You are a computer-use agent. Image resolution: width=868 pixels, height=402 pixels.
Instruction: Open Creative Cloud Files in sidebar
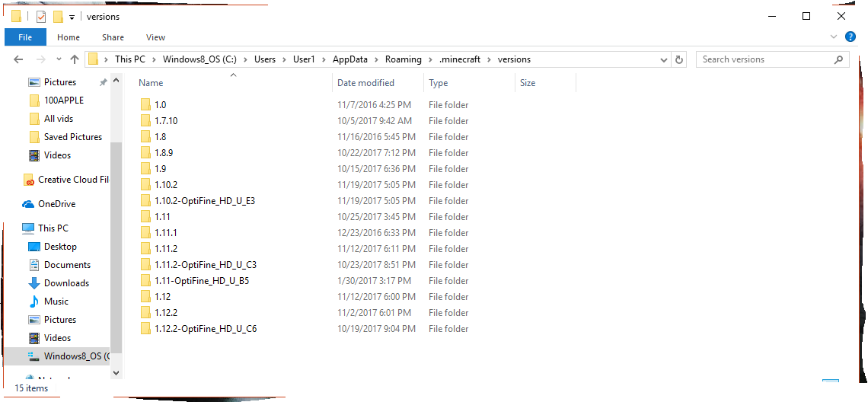tap(73, 180)
